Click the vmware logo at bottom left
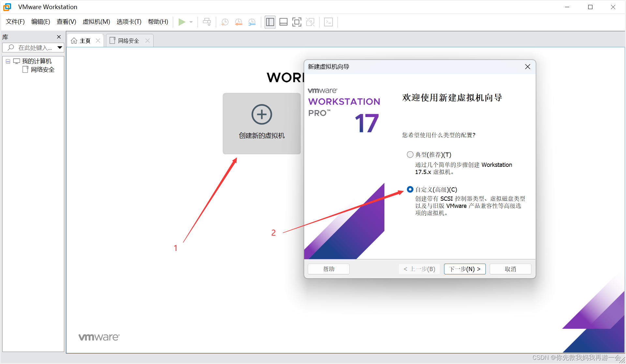 [99, 337]
